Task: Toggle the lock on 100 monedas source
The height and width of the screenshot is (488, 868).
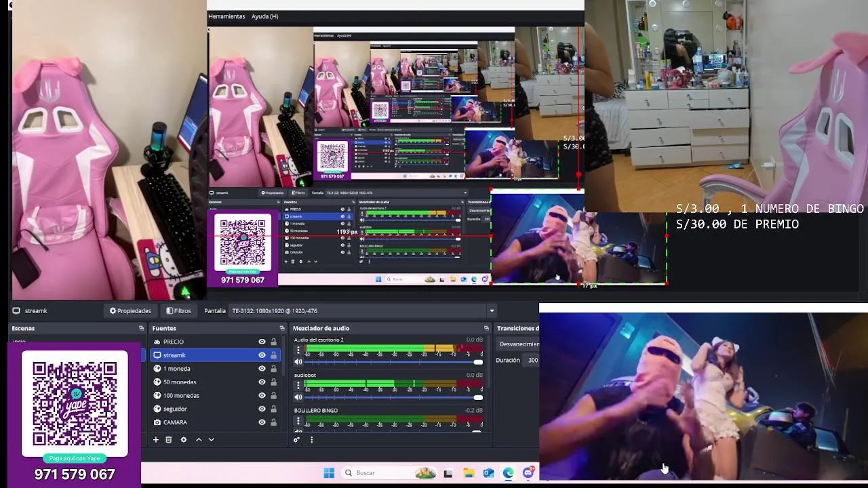Action: (x=273, y=395)
